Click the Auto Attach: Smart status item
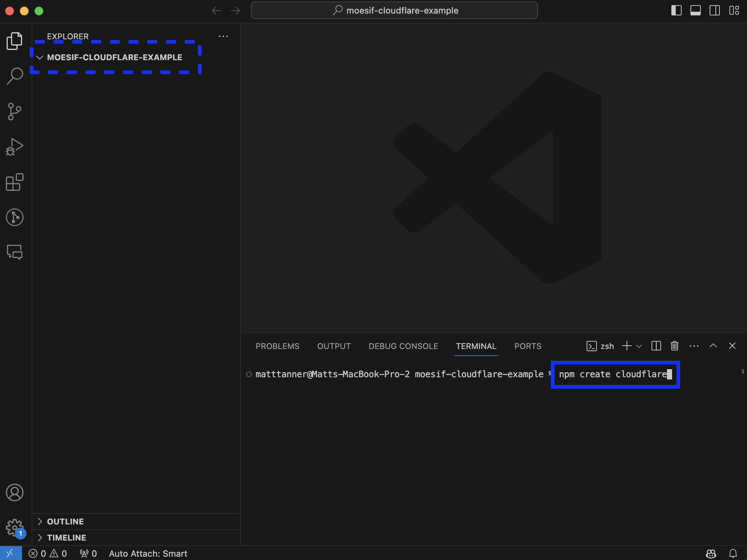This screenshot has height=560, width=747. tap(148, 553)
